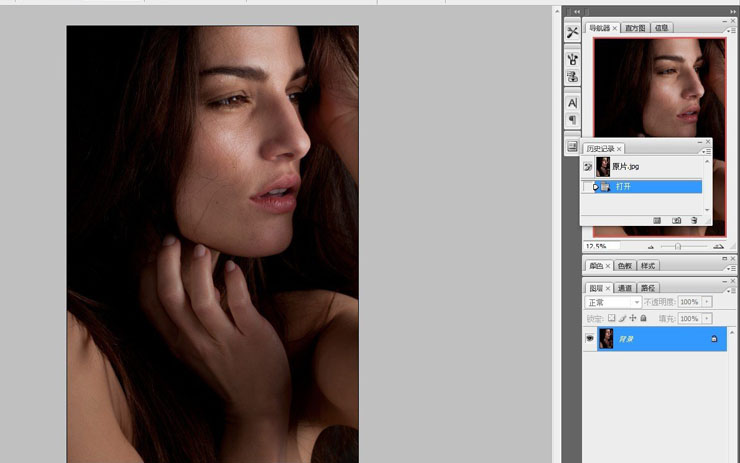Open the Layer Comps dock icon
Image resolution: width=740 pixels, height=463 pixels.
coord(572,146)
